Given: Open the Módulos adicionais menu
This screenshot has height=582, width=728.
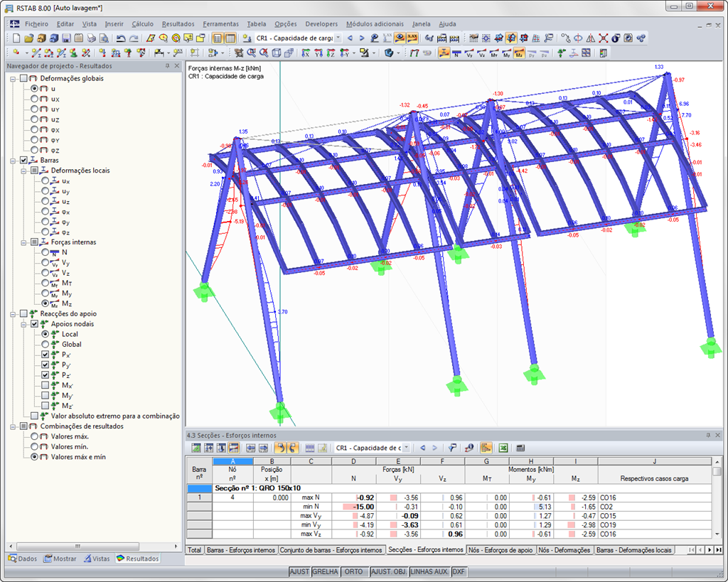Looking at the screenshot, I should 375,23.
